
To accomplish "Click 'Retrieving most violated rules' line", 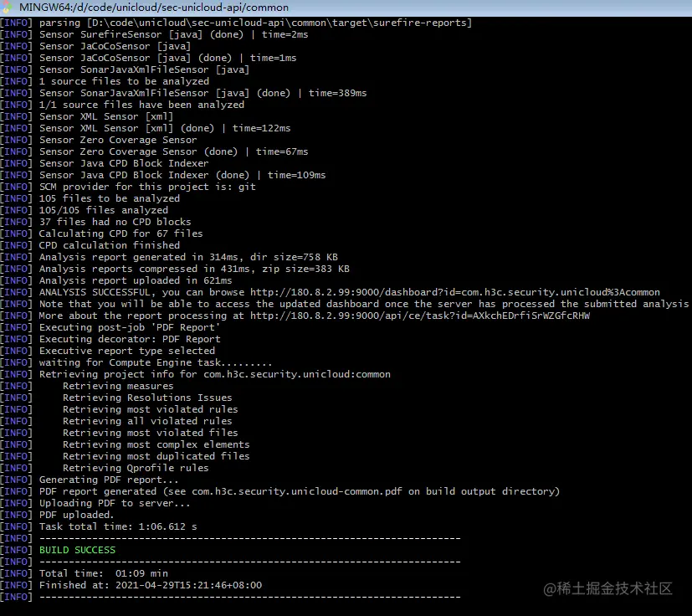I will (150, 409).
